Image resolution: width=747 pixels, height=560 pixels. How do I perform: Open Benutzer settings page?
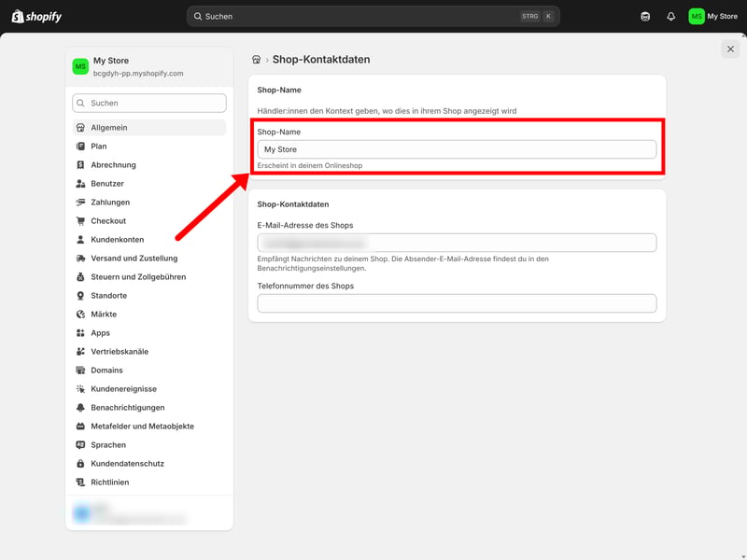click(x=107, y=184)
